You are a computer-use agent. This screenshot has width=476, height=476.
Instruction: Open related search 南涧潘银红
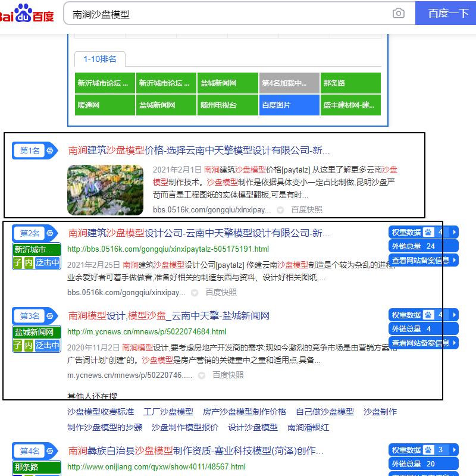308,427
